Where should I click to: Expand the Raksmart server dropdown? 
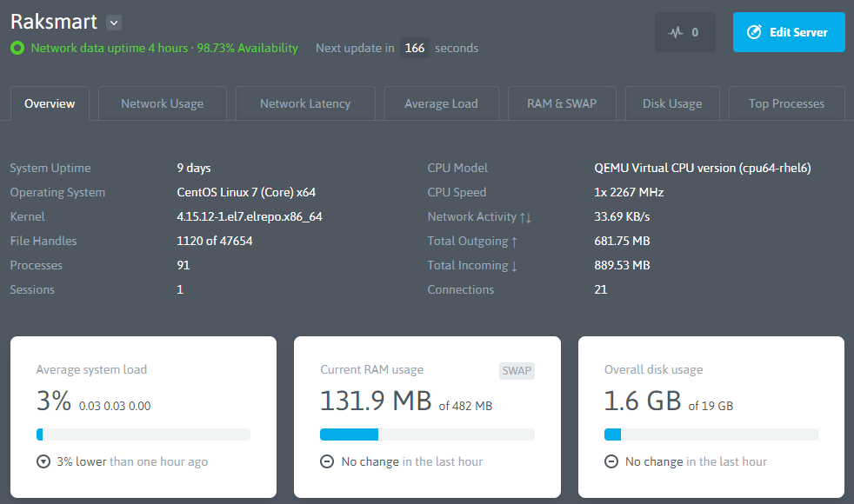pyautogui.click(x=114, y=23)
